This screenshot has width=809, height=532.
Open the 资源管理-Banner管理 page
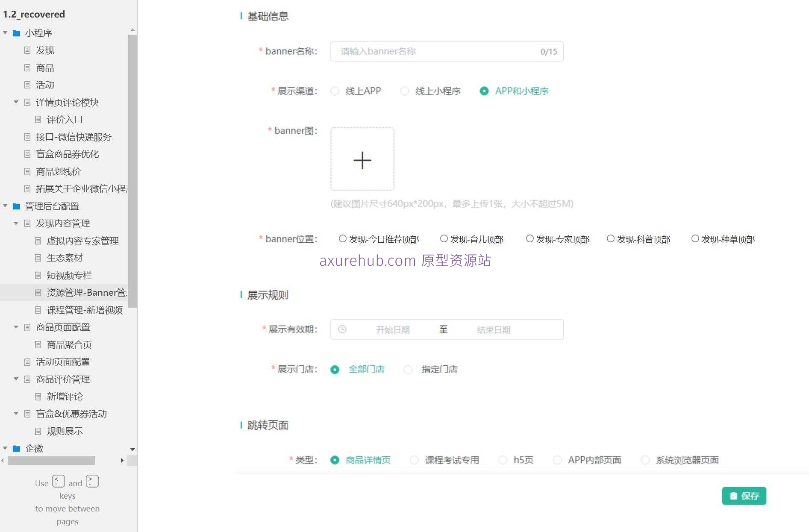pos(81,292)
